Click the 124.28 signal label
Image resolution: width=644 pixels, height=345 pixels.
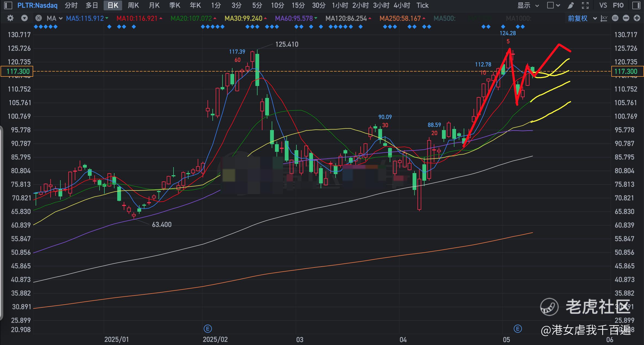[x=508, y=33]
